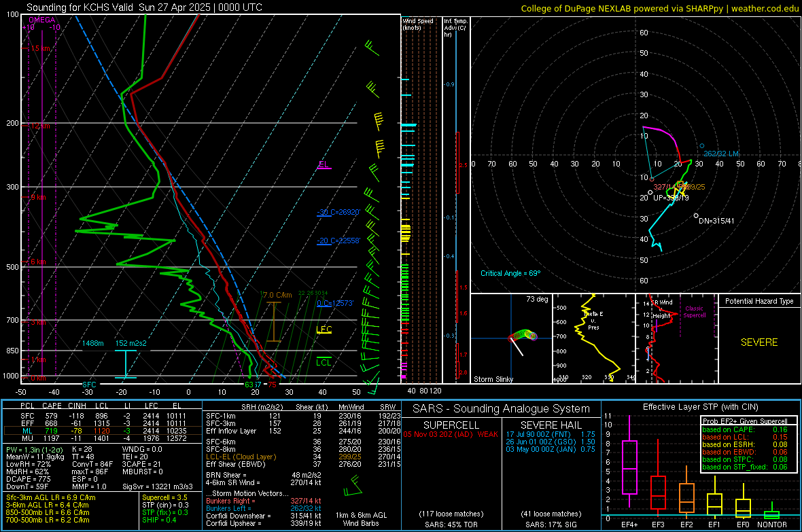Screen dimensions: 802x532
Task: Click the 'Critical Angle = 69°' text
Action: pyautogui.click(x=510, y=273)
